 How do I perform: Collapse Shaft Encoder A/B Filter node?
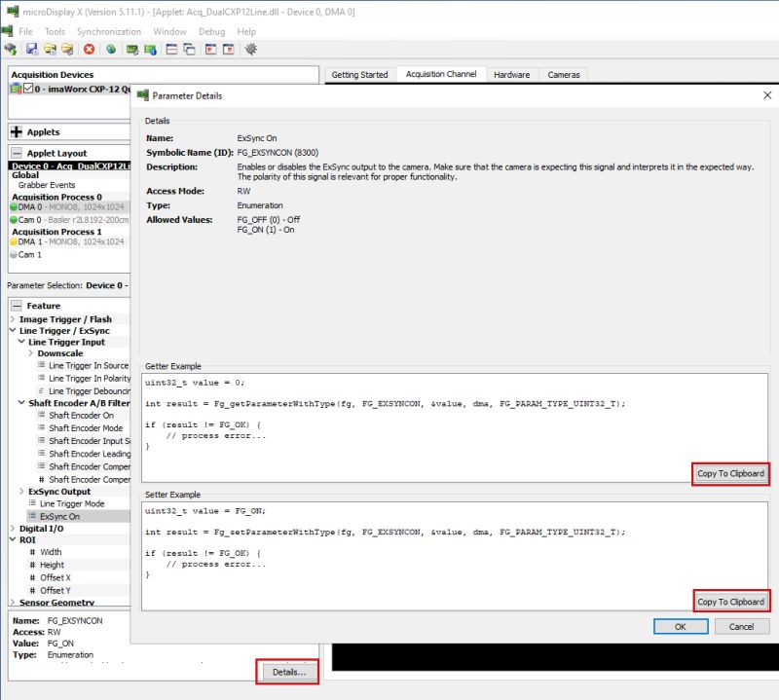21,403
